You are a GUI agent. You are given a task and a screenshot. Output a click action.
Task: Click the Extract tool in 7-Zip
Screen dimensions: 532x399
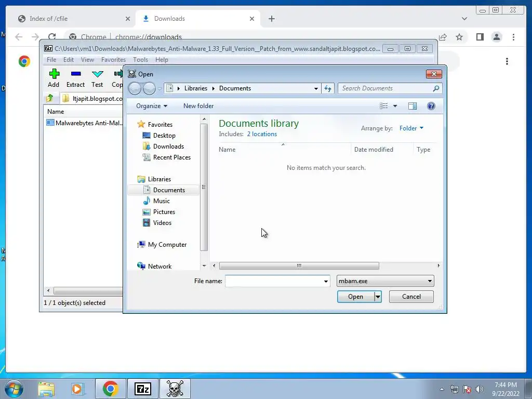(x=75, y=78)
